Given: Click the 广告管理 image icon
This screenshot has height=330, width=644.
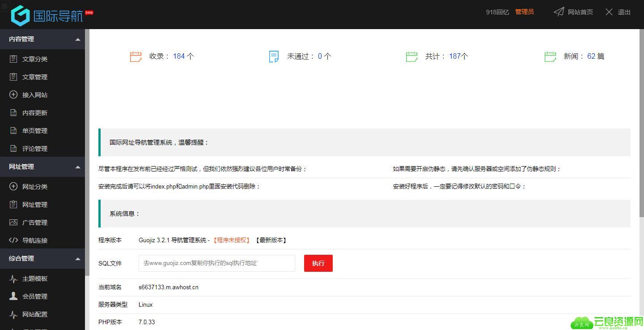Looking at the screenshot, I should 13,222.
